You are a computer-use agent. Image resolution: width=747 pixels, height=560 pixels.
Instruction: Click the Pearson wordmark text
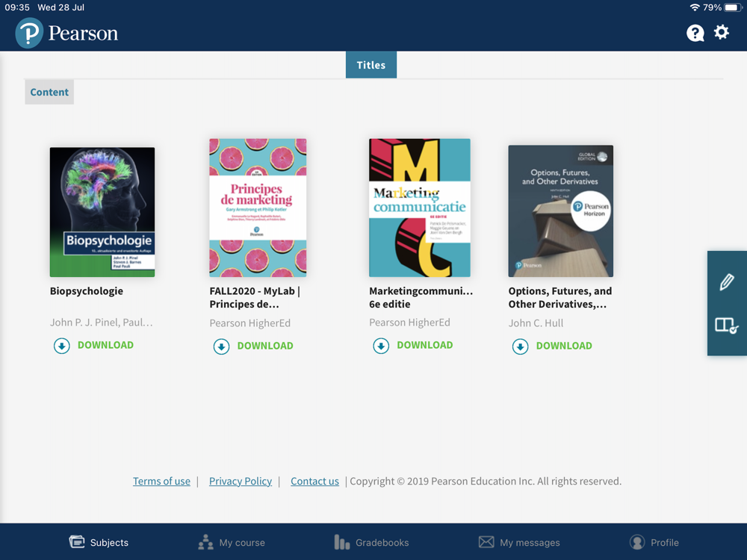point(83,34)
